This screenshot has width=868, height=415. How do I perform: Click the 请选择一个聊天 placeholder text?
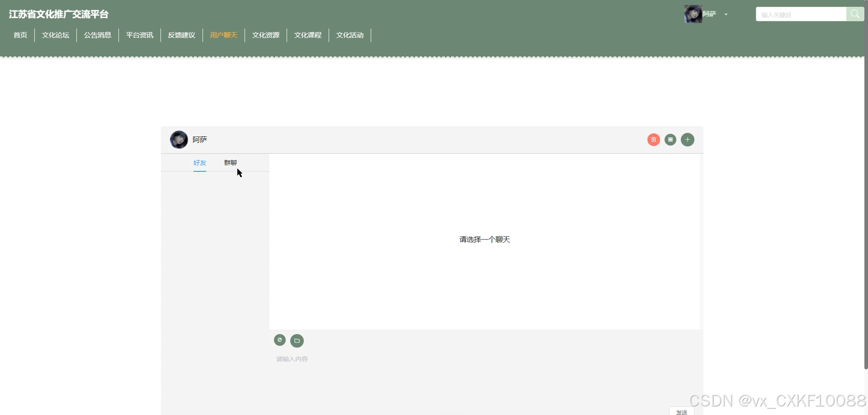(485, 240)
